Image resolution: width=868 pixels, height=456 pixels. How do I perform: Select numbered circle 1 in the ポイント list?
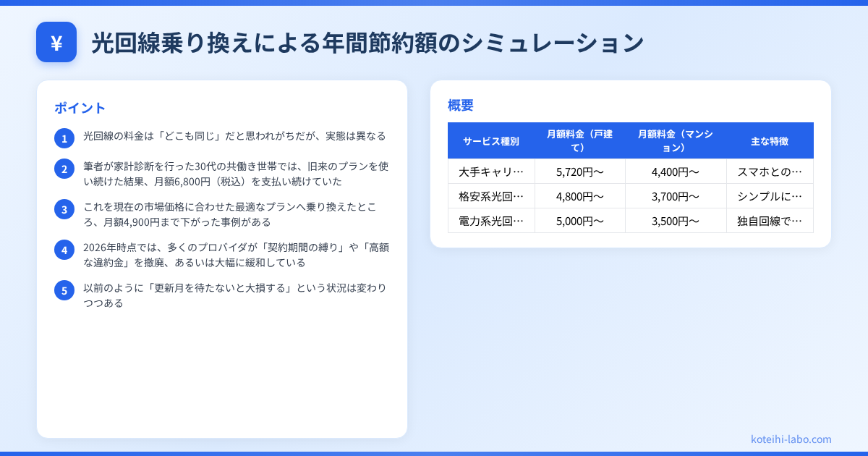[64, 138]
